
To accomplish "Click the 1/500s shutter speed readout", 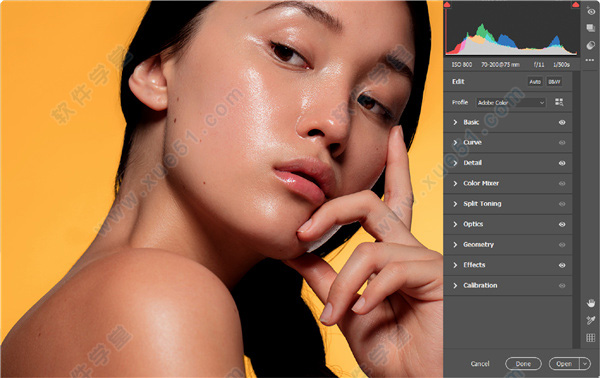I will pyautogui.click(x=561, y=65).
